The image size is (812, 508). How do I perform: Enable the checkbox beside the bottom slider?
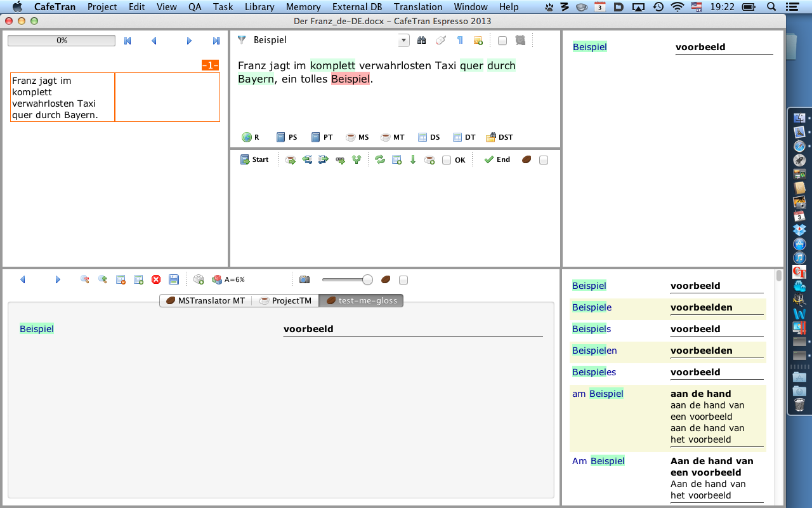point(403,280)
